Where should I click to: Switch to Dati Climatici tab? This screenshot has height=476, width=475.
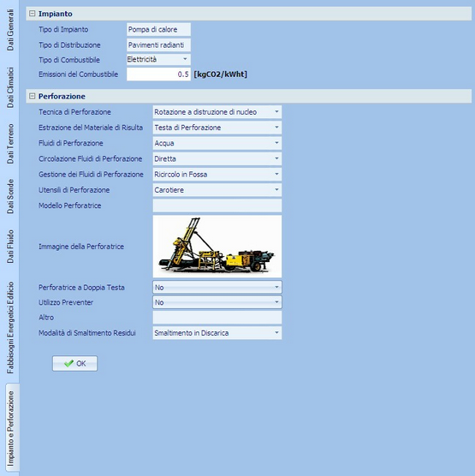point(10,87)
